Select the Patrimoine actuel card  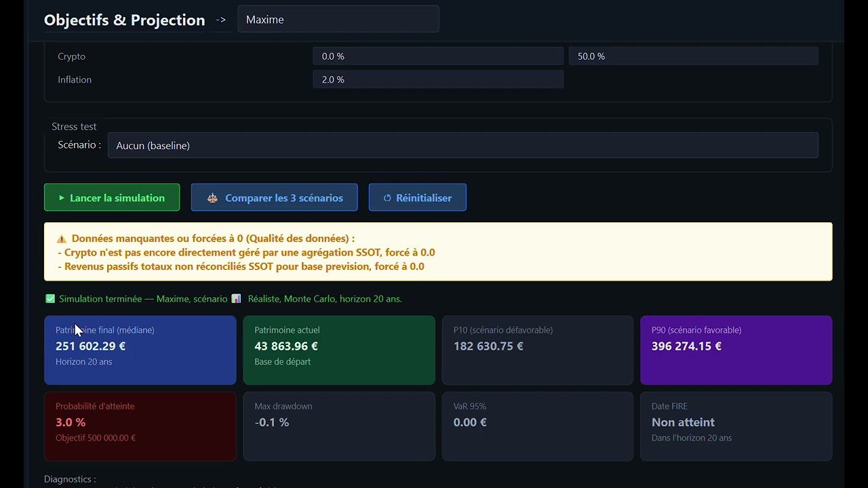click(x=339, y=350)
